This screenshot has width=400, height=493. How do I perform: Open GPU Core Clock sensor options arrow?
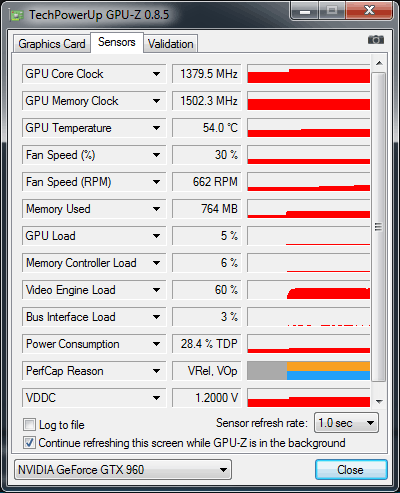click(156, 74)
